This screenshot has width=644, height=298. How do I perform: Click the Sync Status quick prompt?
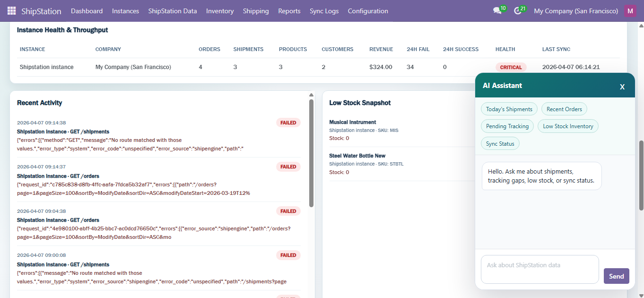[x=500, y=144]
